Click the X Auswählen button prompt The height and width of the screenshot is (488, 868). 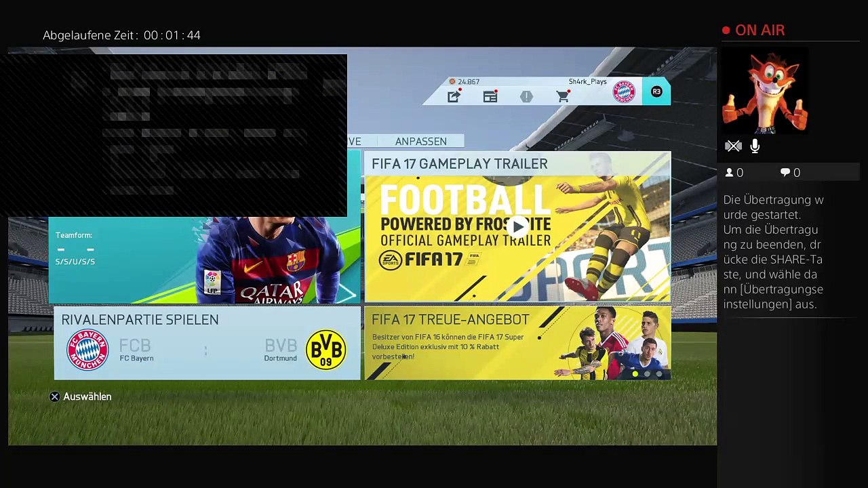(81, 396)
